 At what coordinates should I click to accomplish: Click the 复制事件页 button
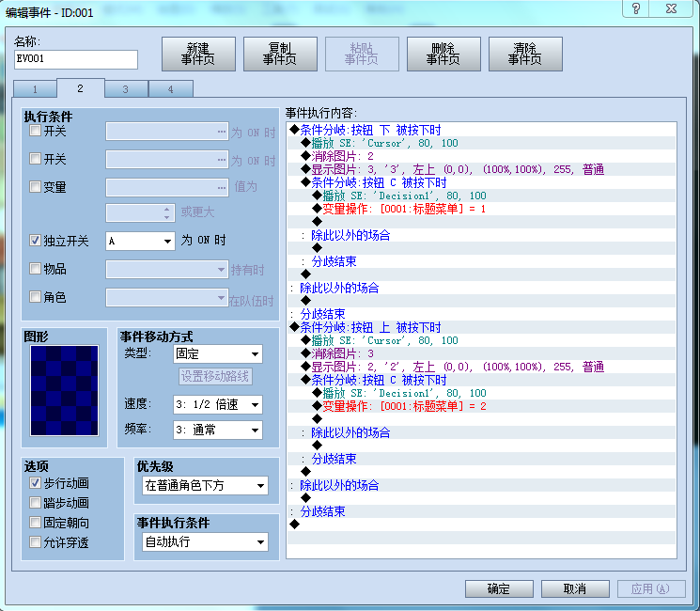click(280, 54)
